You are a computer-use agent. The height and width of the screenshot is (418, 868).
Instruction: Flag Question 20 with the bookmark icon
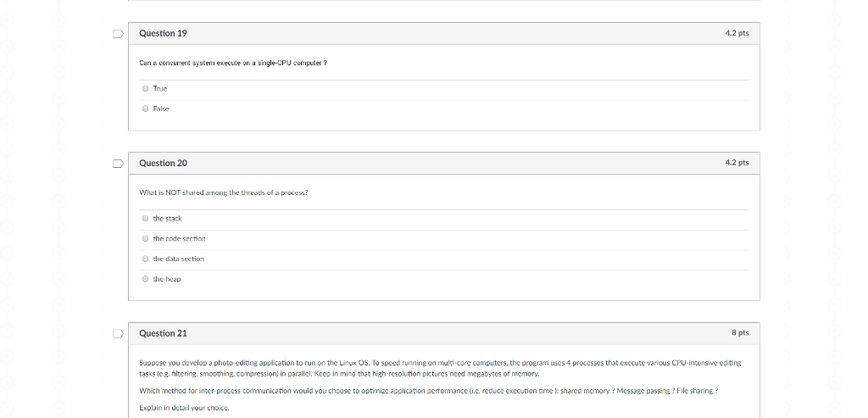click(x=119, y=163)
